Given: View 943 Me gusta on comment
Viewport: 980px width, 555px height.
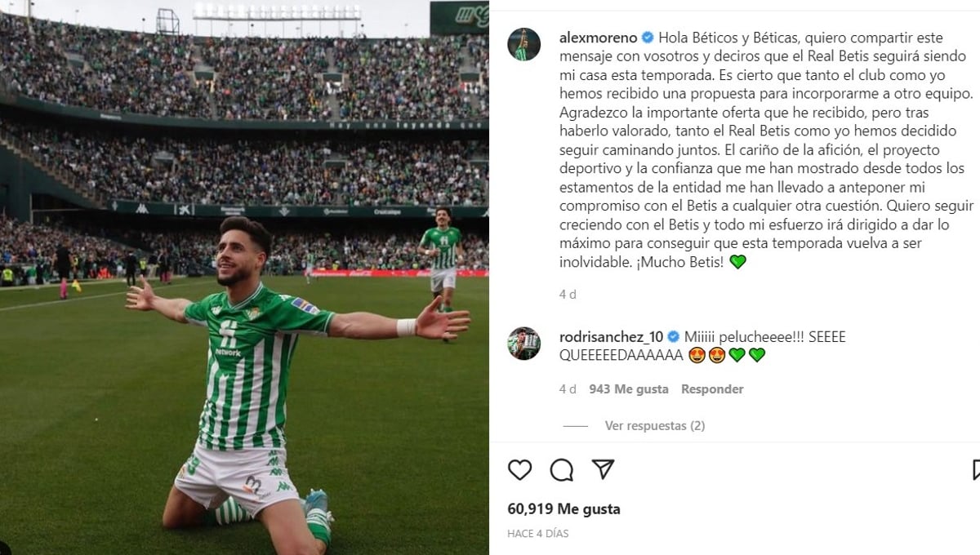Looking at the screenshot, I should [x=628, y=389].
